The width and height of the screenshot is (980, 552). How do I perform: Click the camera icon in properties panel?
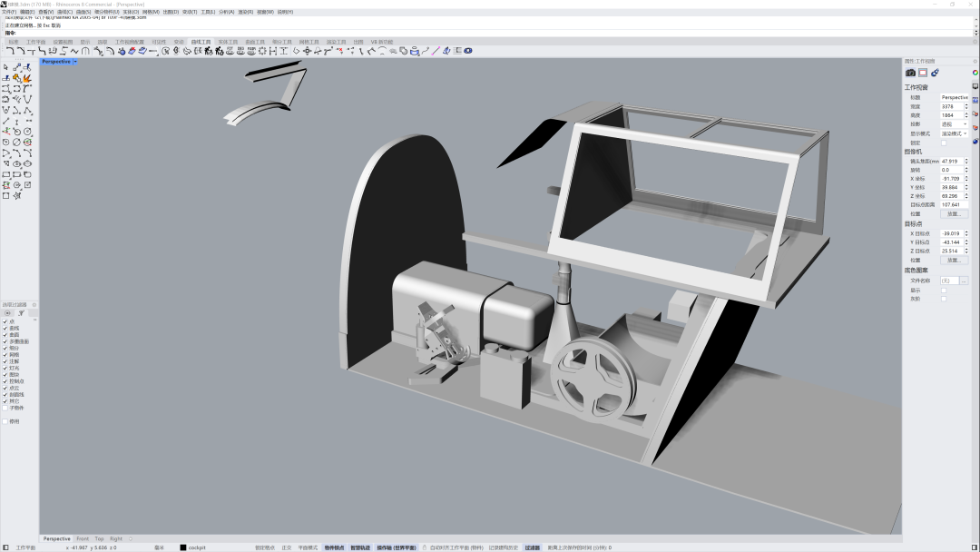pyautogui.click(x=911, y=73)
